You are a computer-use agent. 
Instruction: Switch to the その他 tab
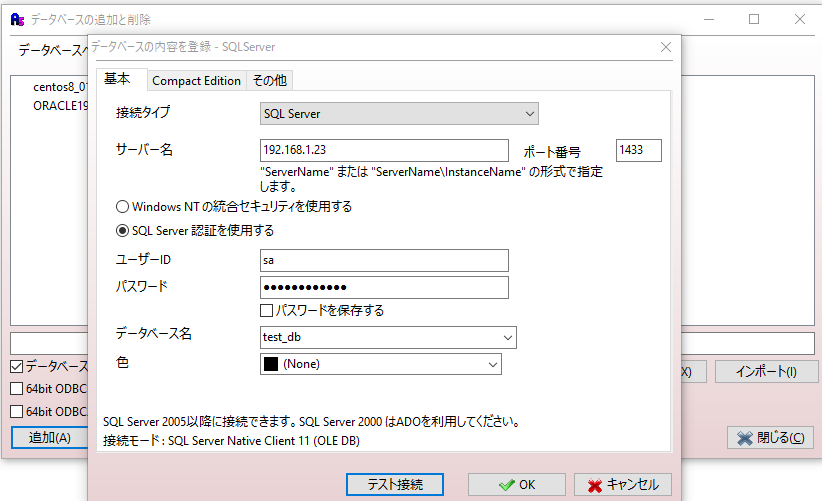click(x=270, y=81)
